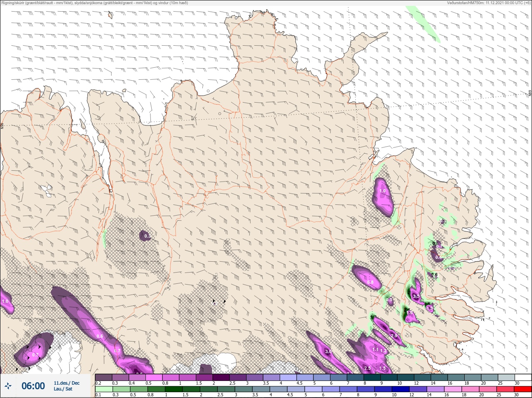Click the 0.8 precipitation value on the map

click(x=370, y=282)
